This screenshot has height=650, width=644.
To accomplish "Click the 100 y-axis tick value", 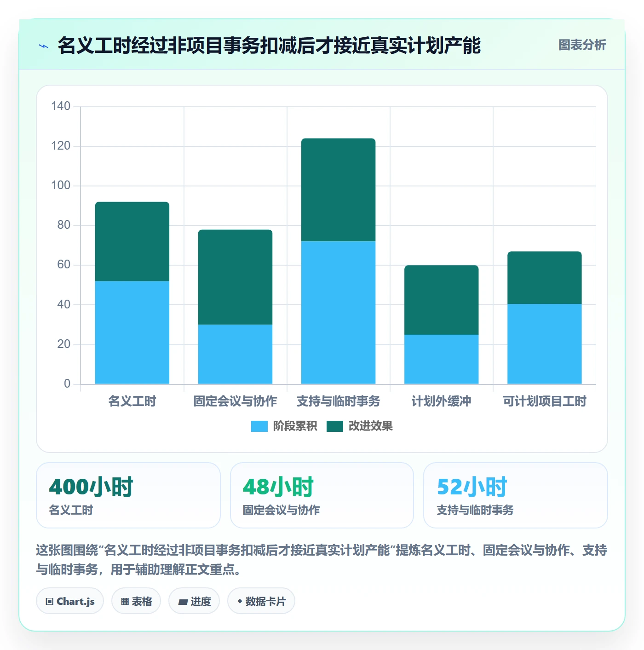I will [x=61, y=186].
